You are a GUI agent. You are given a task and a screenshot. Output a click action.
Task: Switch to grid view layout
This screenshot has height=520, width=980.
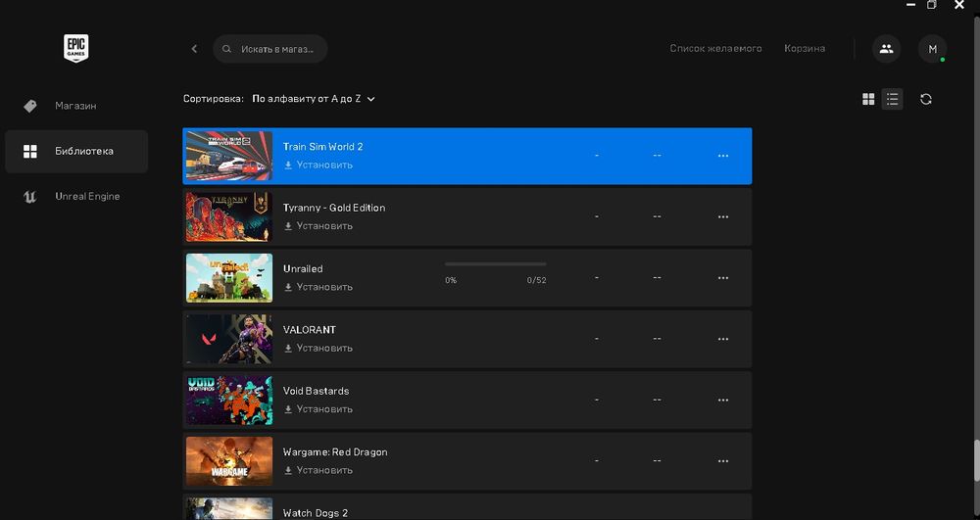(868, 99)
